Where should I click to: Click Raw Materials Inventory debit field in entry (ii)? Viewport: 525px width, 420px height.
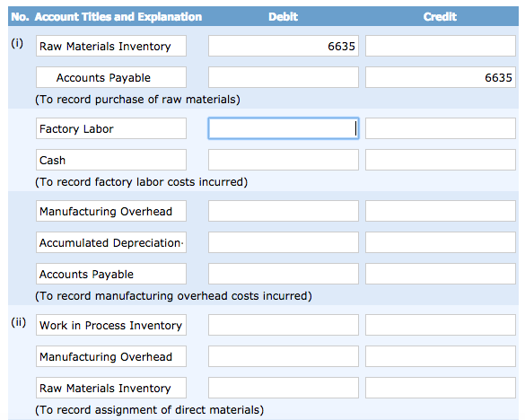(284, 388)
